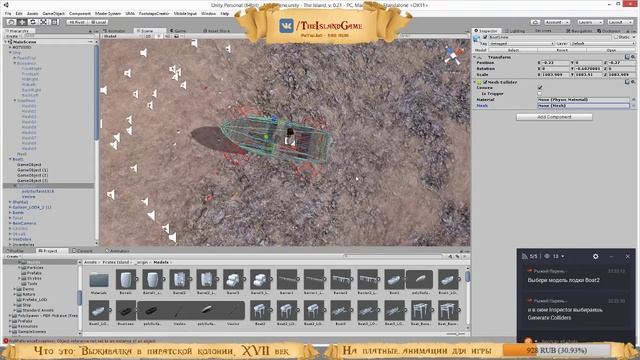Collapse the Transform component foldout

point(475,58)
